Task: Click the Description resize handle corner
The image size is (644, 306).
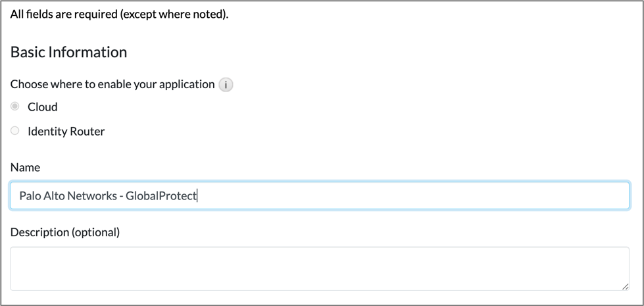Action: tap(625, 286)
